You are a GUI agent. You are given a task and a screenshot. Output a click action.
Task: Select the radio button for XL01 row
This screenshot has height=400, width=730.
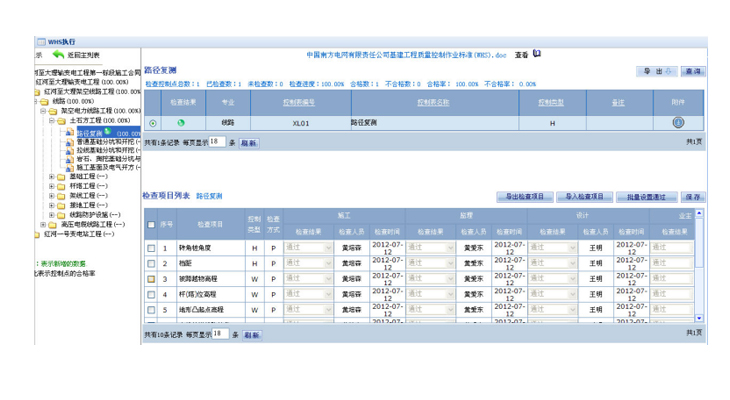(x=153, y=124)
